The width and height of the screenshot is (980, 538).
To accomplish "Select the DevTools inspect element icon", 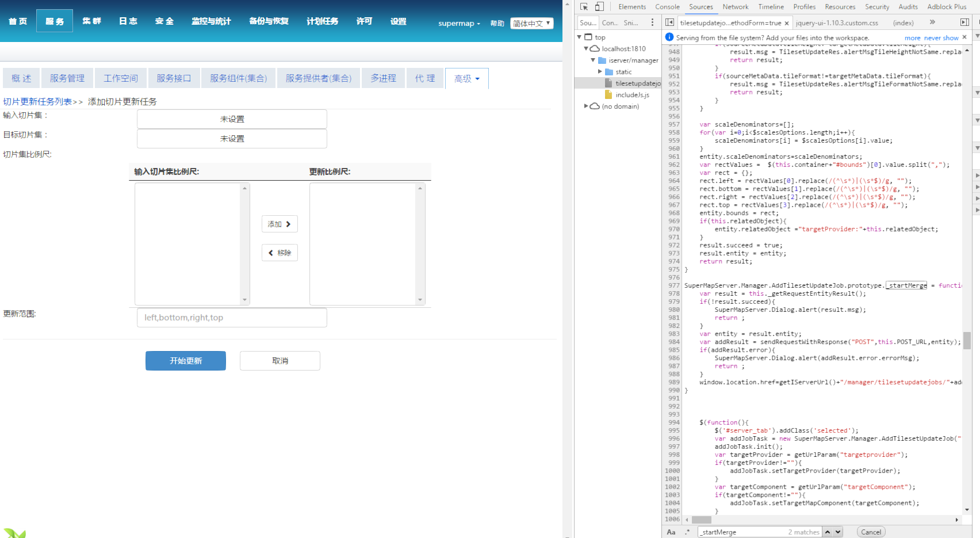I will point(584,7).
